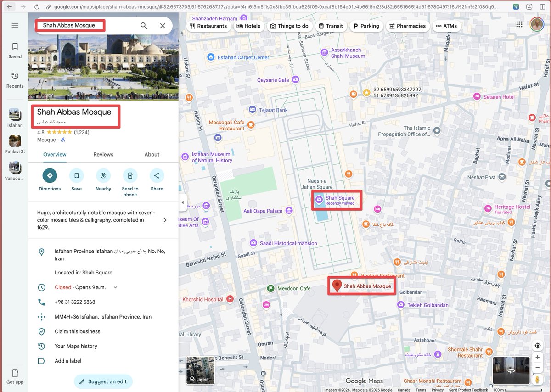Click Khorshid Hospital map marker
The image size is (551, 392).
point(230,299)
